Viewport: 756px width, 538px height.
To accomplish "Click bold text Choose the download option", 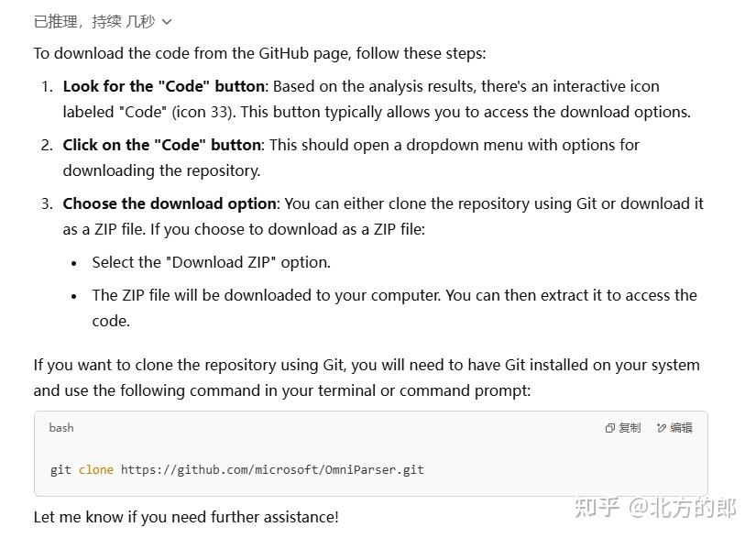I will (x=170, y=203).
